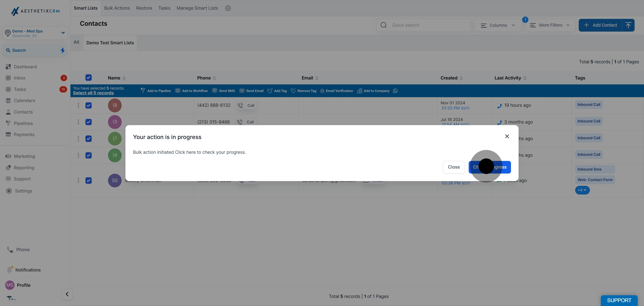Uncheck the SS contact row checkbox

tap(89, 180)
